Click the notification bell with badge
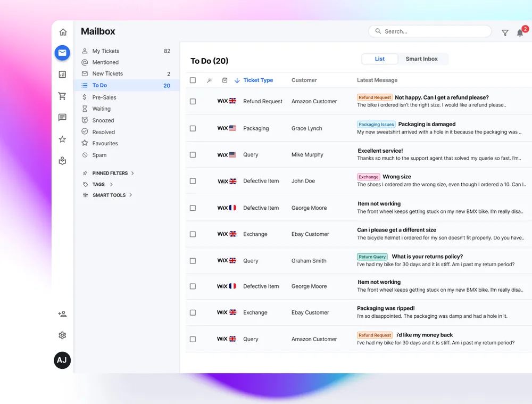532x404 pixels. (x=520, y=32)
